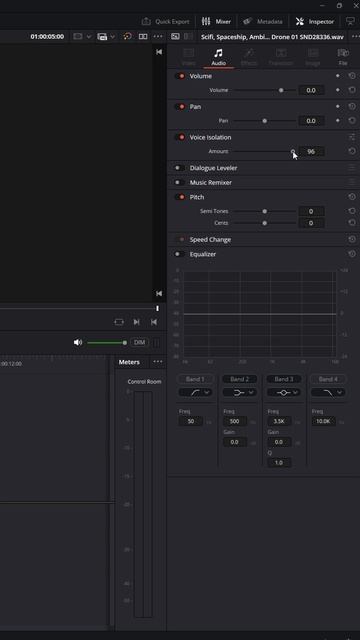360x640 pixels.
Task: Toggle the Band 2 button
Action: click(x=240, y=379)
